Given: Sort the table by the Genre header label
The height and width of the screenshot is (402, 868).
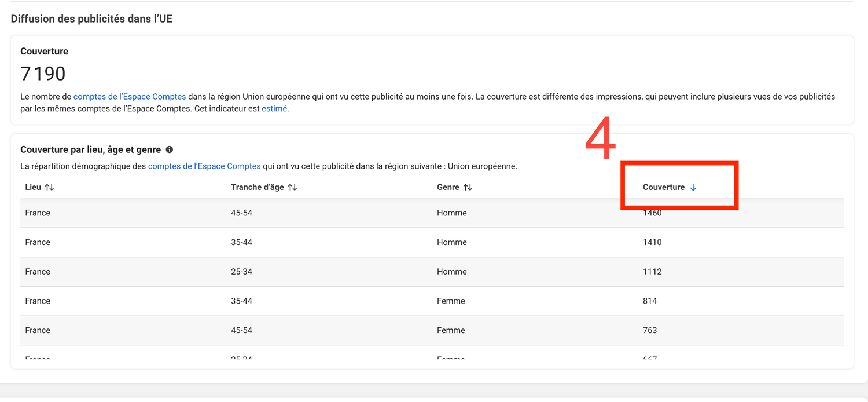Looking at the screenshot, I should (x=448, y=187).
